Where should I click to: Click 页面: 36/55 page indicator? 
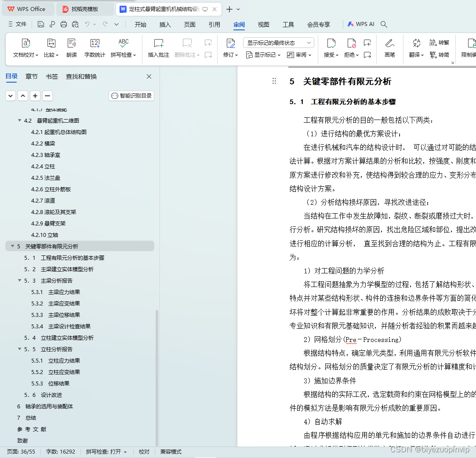[x=21, y=451]
